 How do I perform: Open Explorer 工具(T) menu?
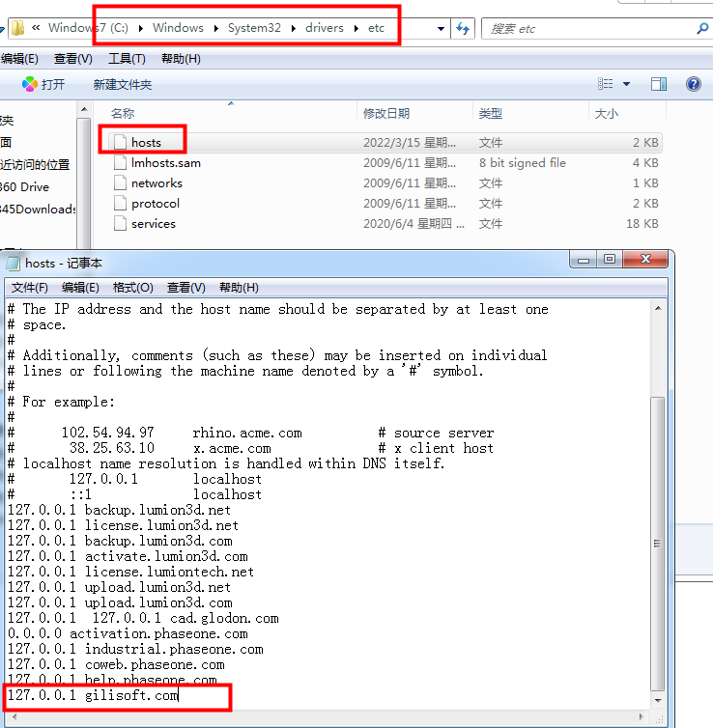click(127, 59)
